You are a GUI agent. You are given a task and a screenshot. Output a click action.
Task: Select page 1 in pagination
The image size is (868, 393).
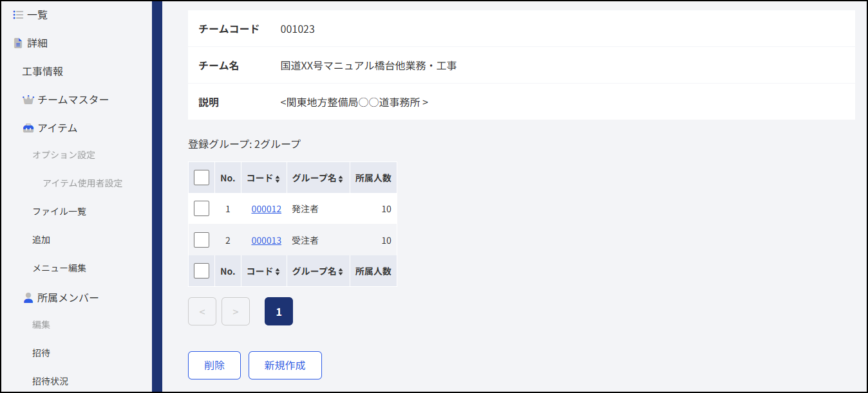[x=279, y=311]
